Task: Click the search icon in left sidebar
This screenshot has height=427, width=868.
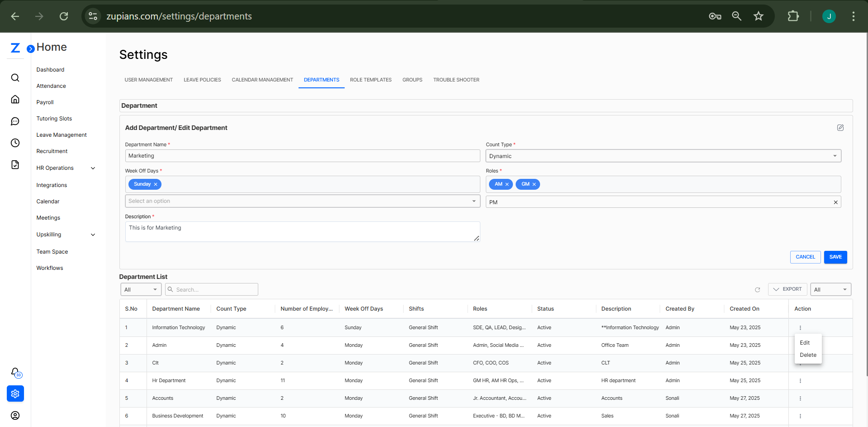Action: coord(15,78)
